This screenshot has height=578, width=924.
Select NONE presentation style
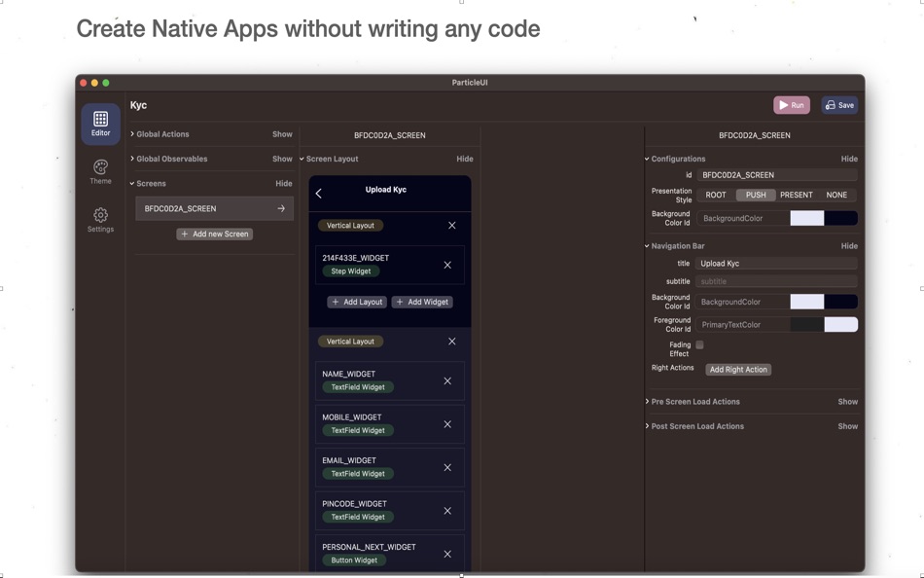coord(836,195)
